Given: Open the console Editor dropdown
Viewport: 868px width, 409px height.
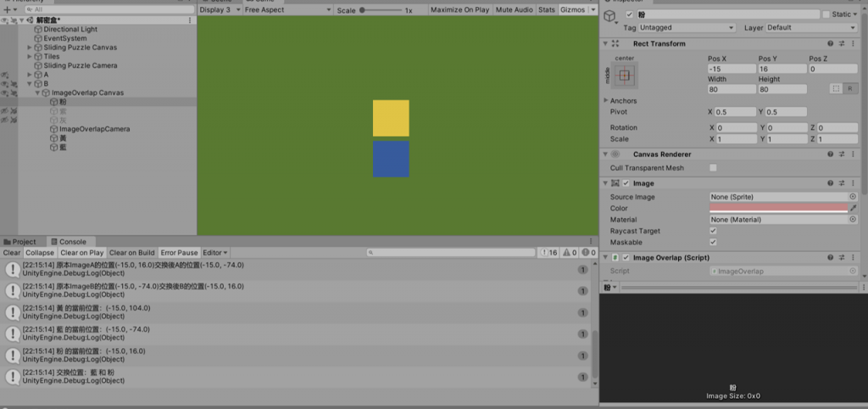Looking at the screenshot, I should (215, 253).
